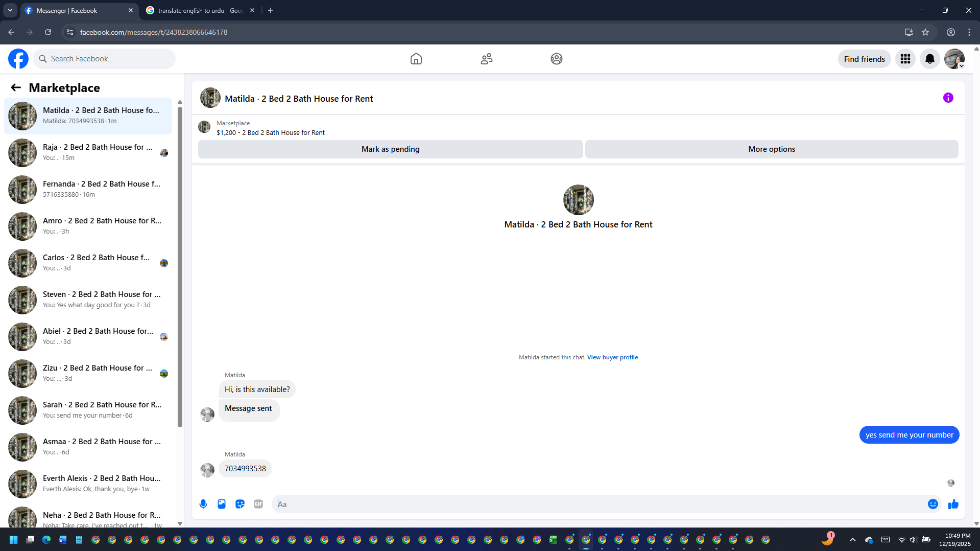This screenshot has height=551, width=980.
Task: Click the 'Hi, is this available?' message
Action: click(x=257, y=389)
